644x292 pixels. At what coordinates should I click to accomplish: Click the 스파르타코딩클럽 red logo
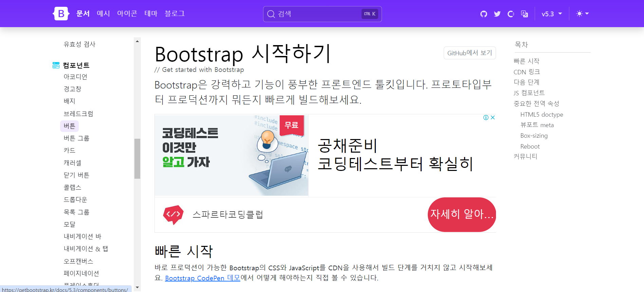coord(173,215)
